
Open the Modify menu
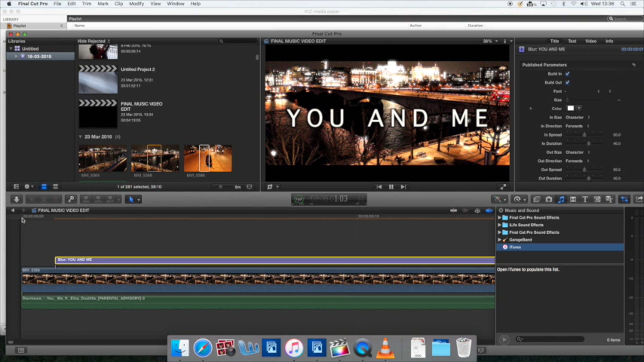(137, 4)
